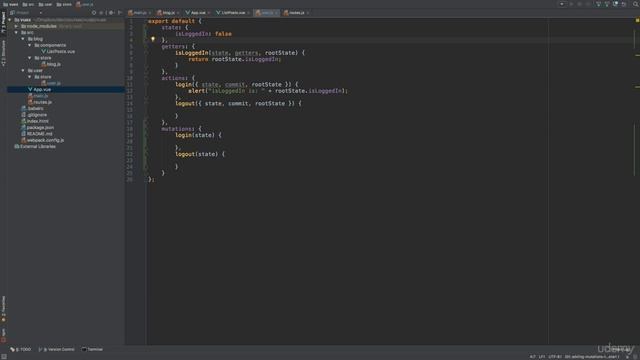640x360 pixels.
Task: Collapse the user folder arrow
Action: point(23,71)
